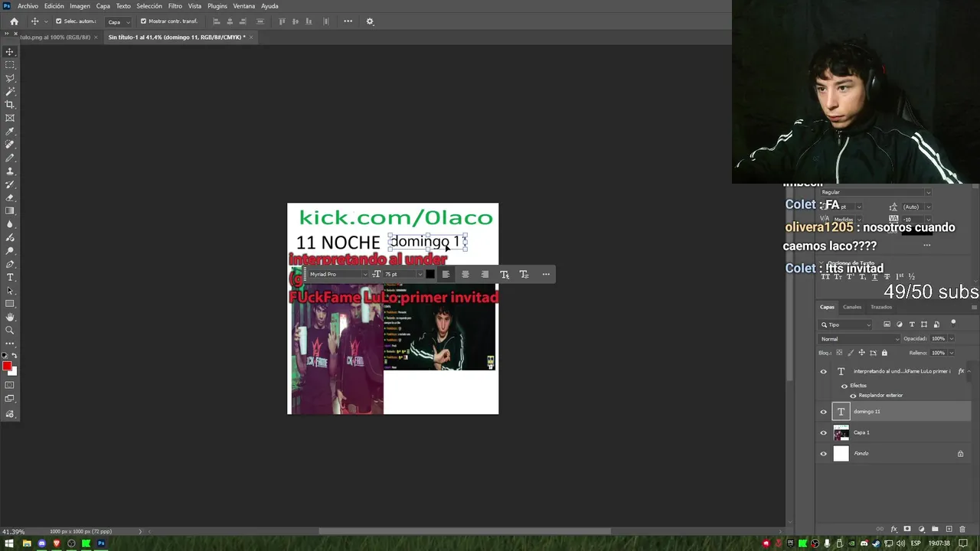Viewport: 980px width, 551px height.
Task: Hide the interpretando text layer
Action: (x=824, y=371)
